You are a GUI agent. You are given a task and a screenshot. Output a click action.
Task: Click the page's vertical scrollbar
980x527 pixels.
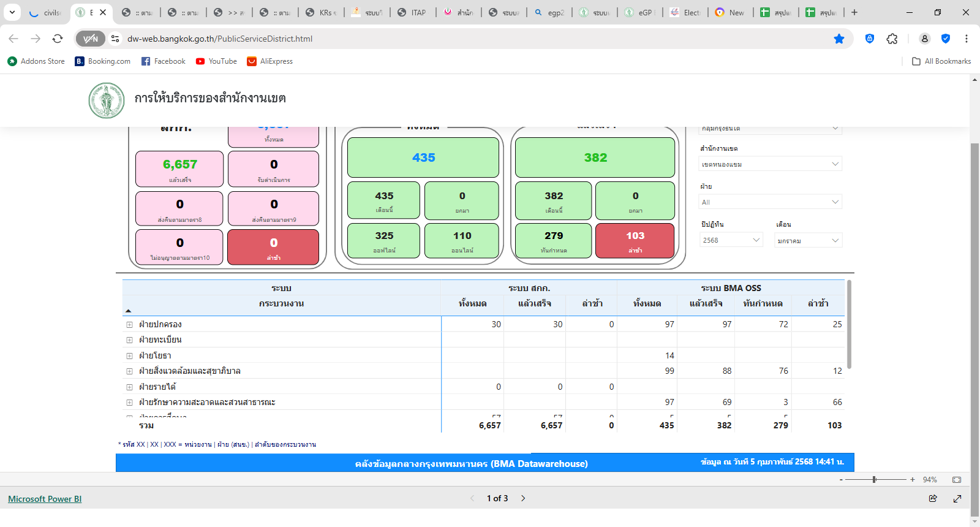coord(975,331)
